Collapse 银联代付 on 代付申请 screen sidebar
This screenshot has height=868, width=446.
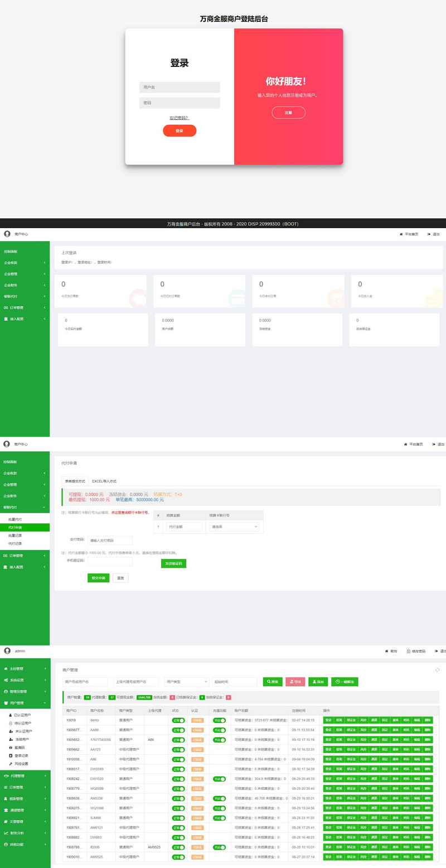tap(25, 507)
